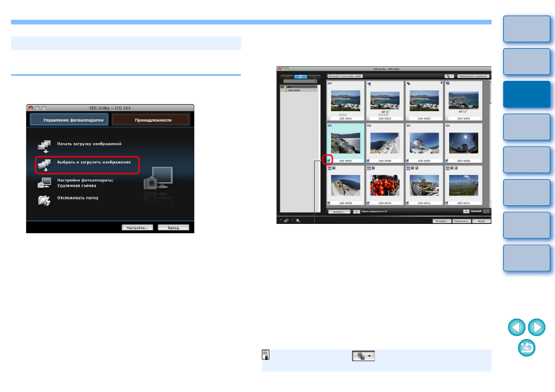Click the 100CANON folder icon
Viewport: 555px width, 392px height.
286,90
